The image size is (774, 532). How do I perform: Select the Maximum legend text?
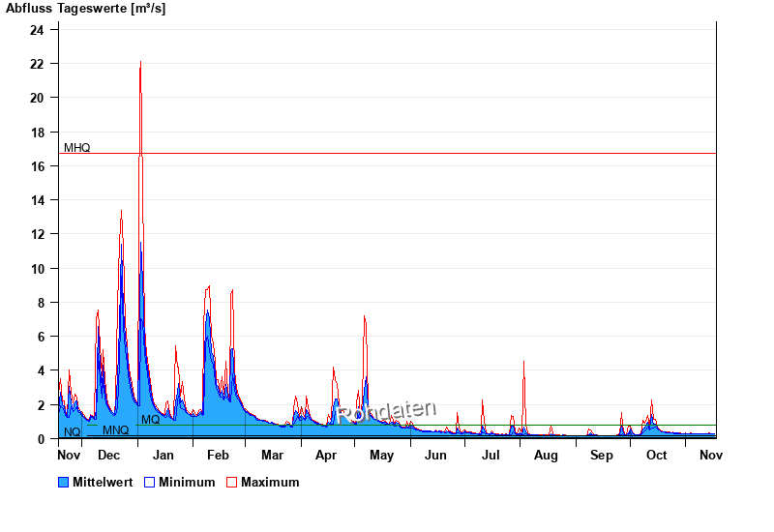pyautogui.click(x=270, y=482)
